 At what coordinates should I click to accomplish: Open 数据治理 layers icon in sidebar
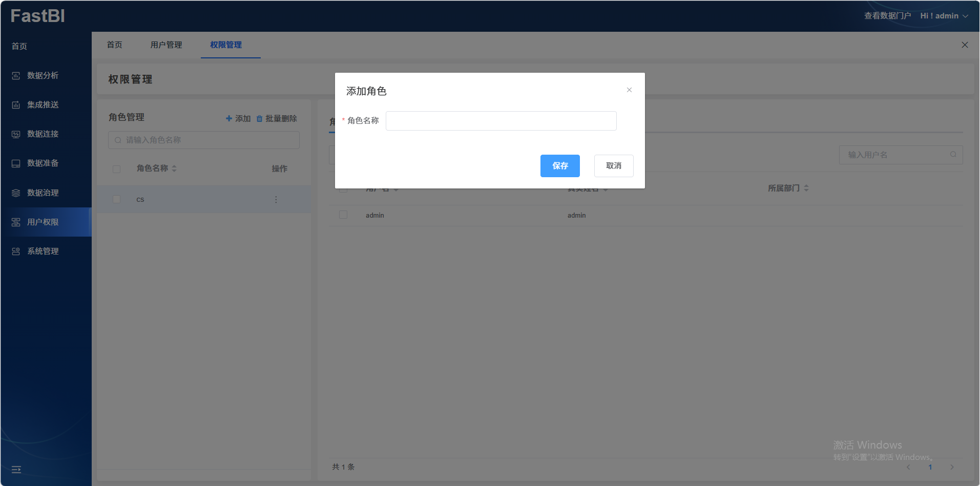click(16, 193)
